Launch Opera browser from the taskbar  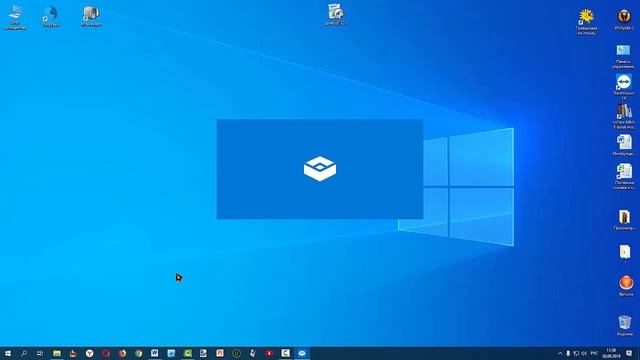pyautogui.click(x=106, y=353)
